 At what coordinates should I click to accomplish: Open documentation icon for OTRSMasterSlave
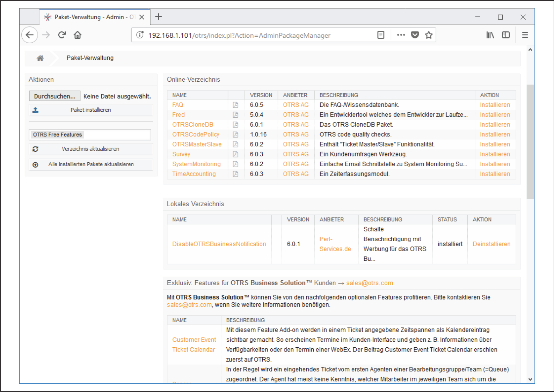pyautogui.click(x=235, y=144)
